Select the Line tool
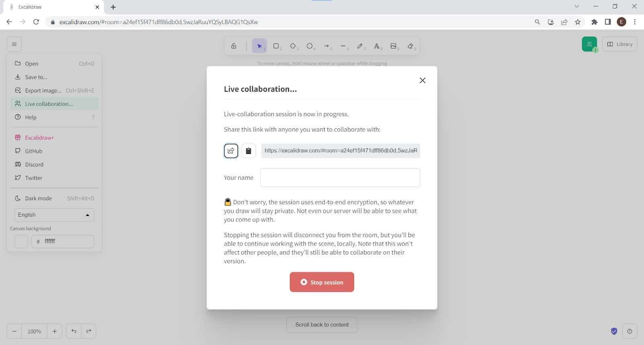 tap(343, 46)
